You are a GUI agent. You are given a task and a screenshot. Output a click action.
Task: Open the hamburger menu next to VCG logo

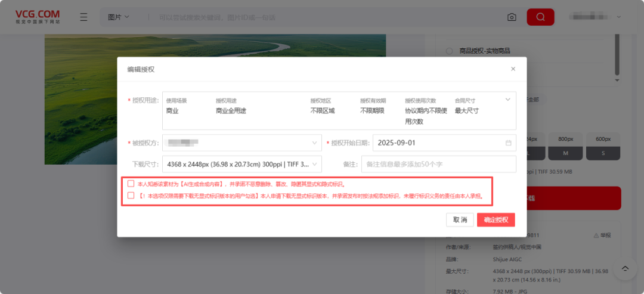click(84, 17)
